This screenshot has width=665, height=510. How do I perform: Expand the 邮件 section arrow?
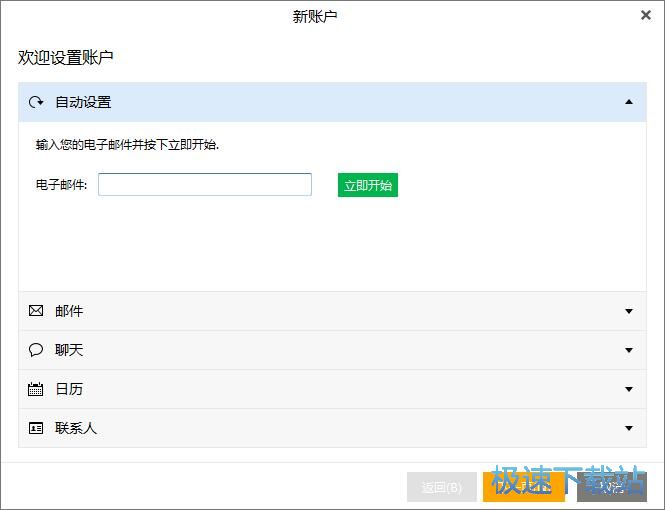628,311
